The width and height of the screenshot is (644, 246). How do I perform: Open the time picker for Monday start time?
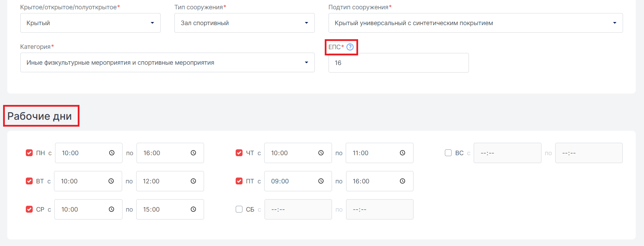pos(112,153)
